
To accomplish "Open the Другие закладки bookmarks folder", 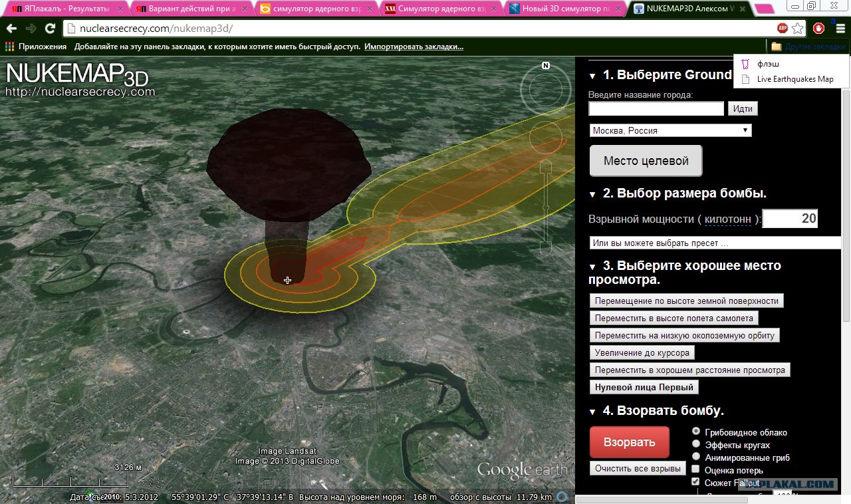I will [x=808, y=47].
